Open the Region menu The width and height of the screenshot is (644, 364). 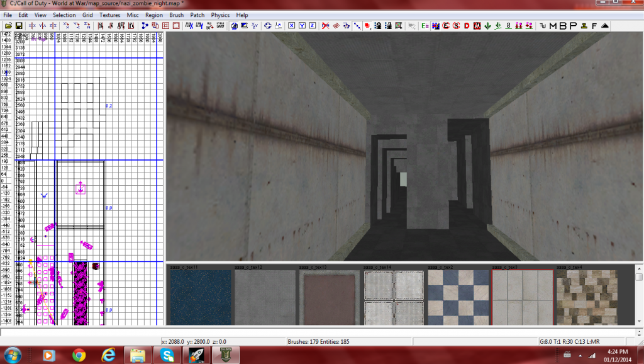tap(154, 15)
